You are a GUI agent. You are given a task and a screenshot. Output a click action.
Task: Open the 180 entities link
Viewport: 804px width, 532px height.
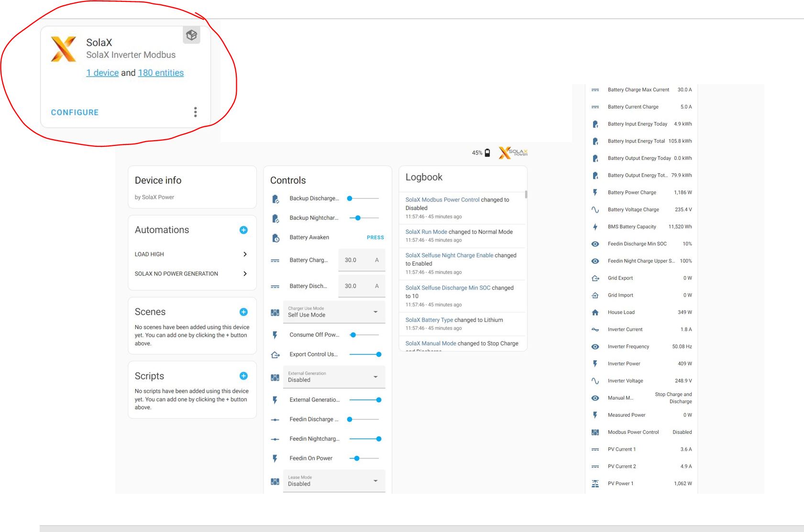pos(161,73)
